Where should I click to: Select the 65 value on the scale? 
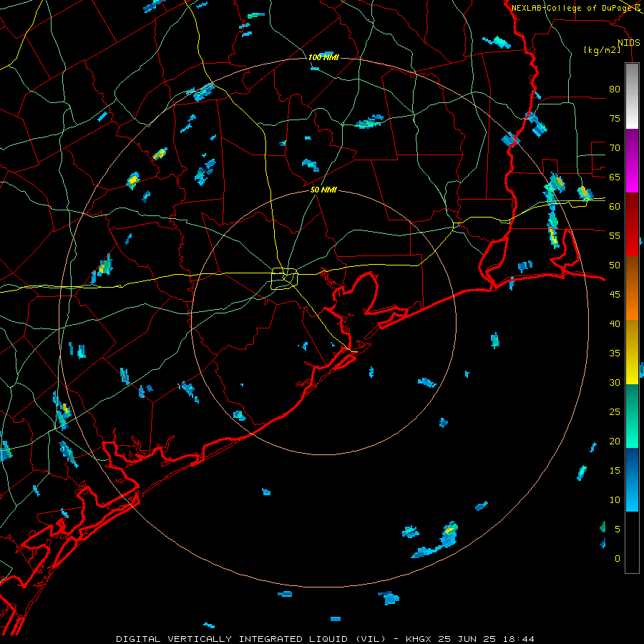click(615, 177)
